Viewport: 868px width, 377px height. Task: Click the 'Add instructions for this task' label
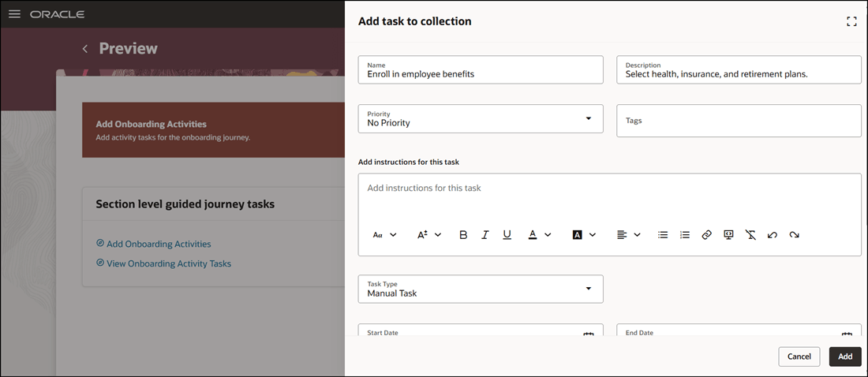(409, 162)
